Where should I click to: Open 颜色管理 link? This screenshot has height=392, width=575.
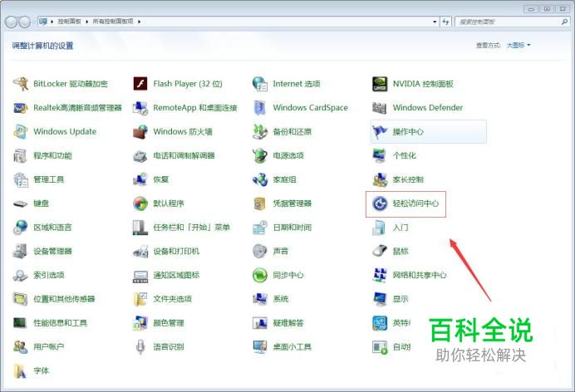click(x=169, y=323)
